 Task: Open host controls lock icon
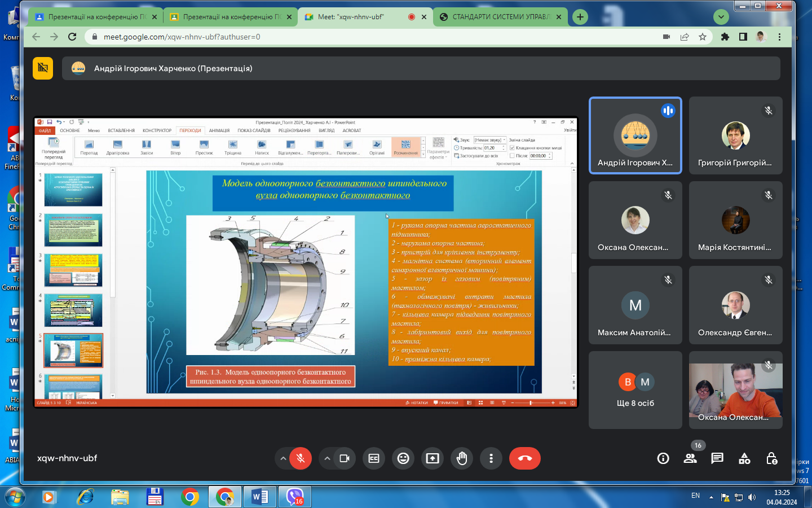coord(771,458)
